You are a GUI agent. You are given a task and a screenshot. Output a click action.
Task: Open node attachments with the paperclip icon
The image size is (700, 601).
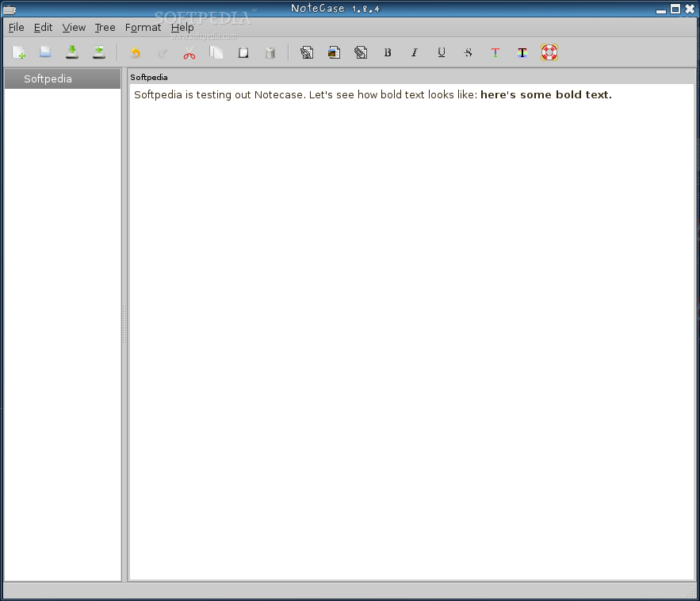(x=361, y=52)
